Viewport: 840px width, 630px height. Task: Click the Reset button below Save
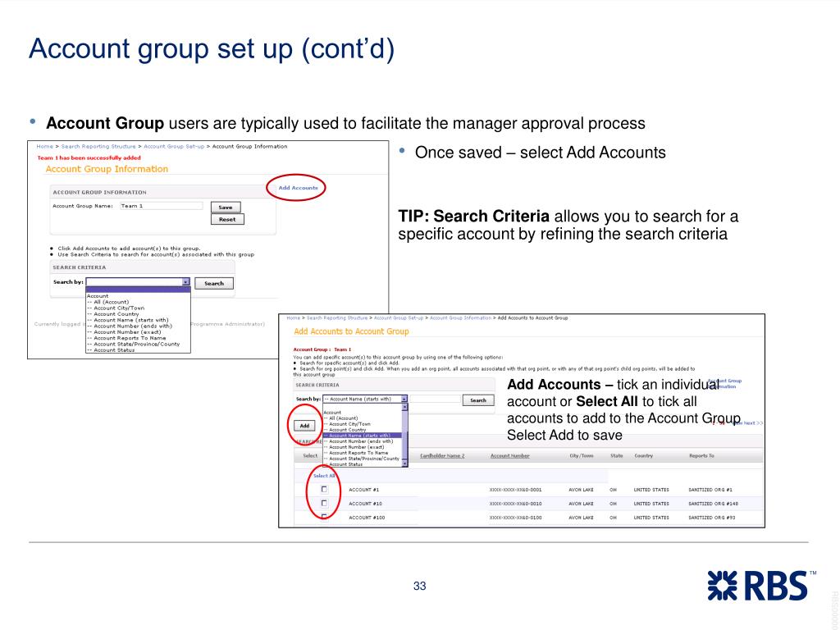click(227, 219)
